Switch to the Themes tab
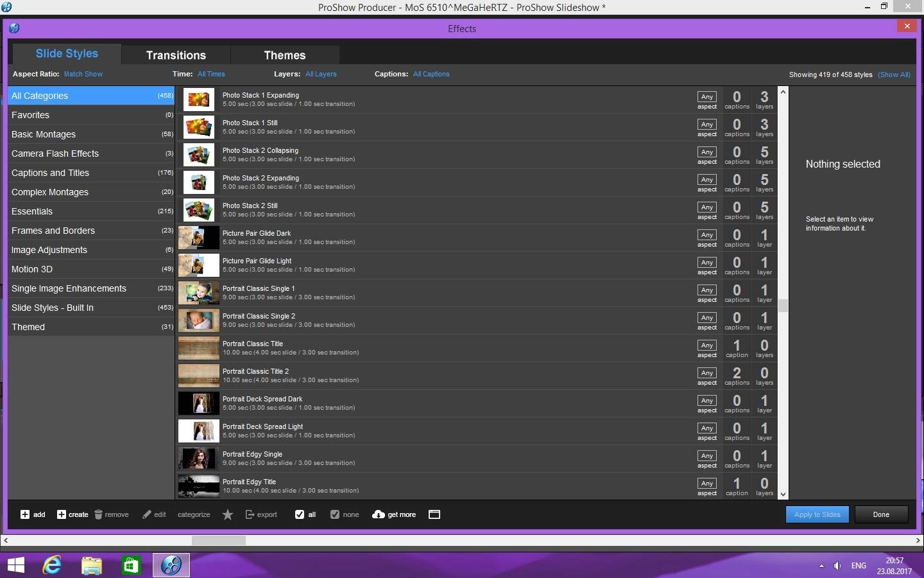The image size is (924, 578). (x=285, y=55)
